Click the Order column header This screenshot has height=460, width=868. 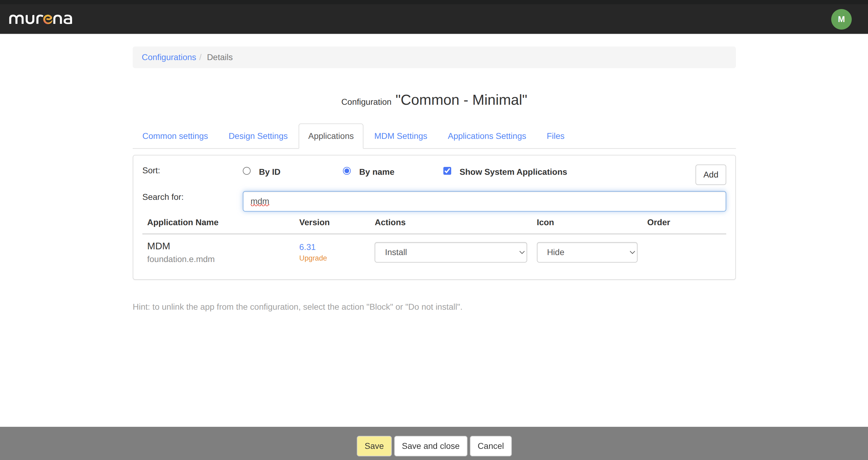point(658,222)
